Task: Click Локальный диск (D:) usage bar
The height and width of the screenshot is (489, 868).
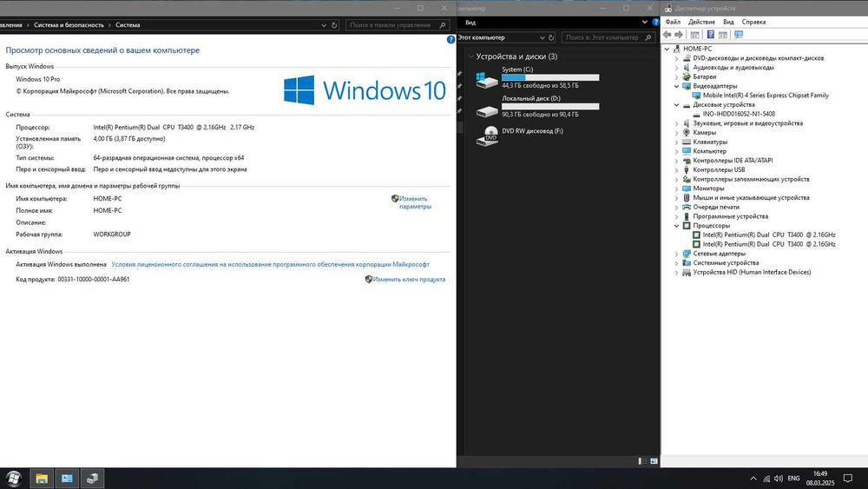Action: coord(550,106)
